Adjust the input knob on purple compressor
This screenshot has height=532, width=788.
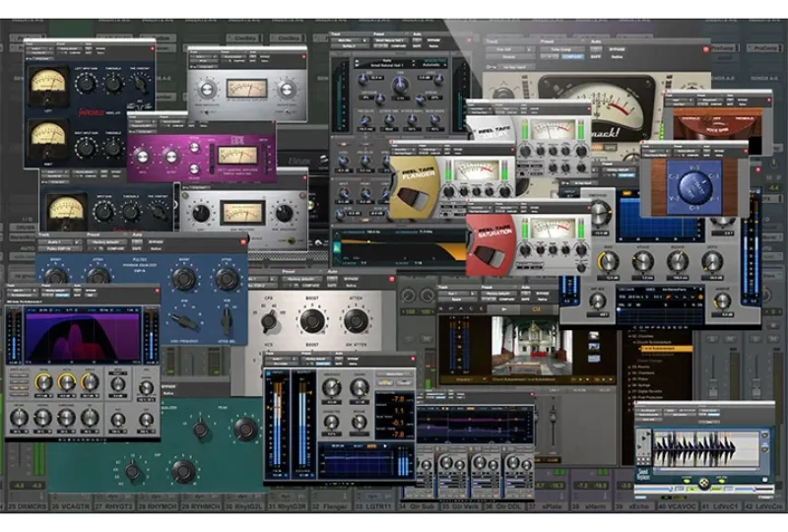coord(143,157)
